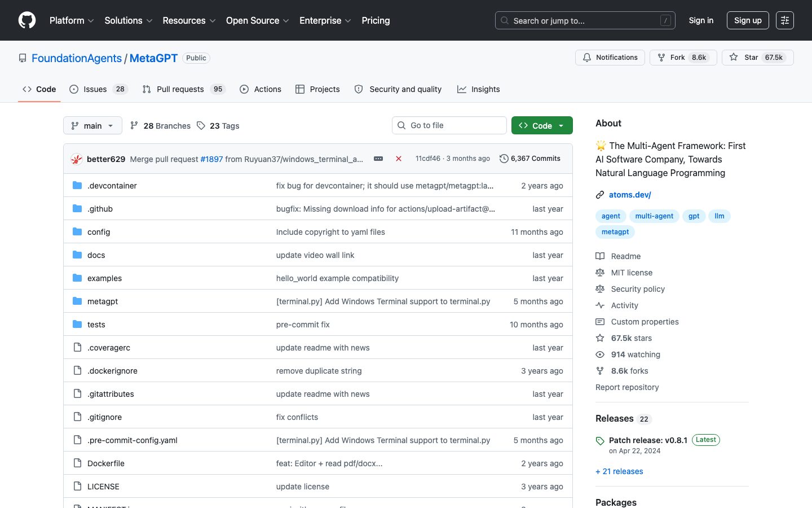The width and height of the screenshot is (812, 508).
Task: Open the .github folder icon
Action: [x=77, y=209]
